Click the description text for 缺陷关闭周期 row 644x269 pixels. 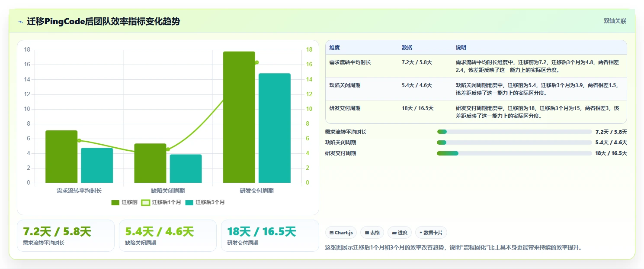pos(538,89)
